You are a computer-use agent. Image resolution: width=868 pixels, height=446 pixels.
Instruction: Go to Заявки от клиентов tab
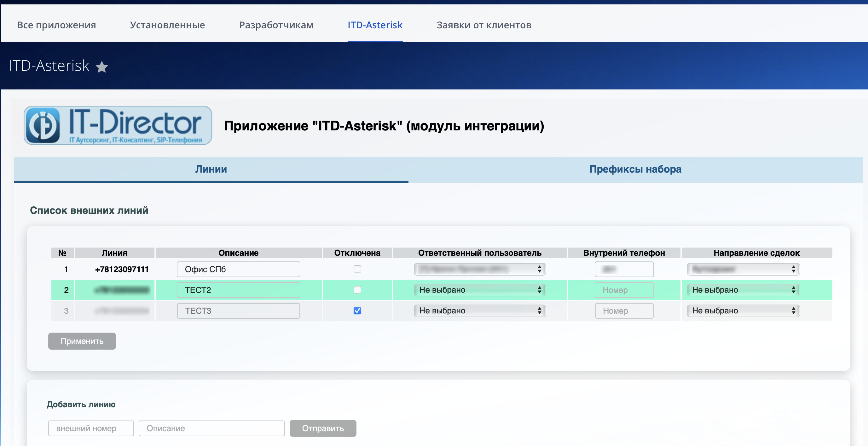484,25
